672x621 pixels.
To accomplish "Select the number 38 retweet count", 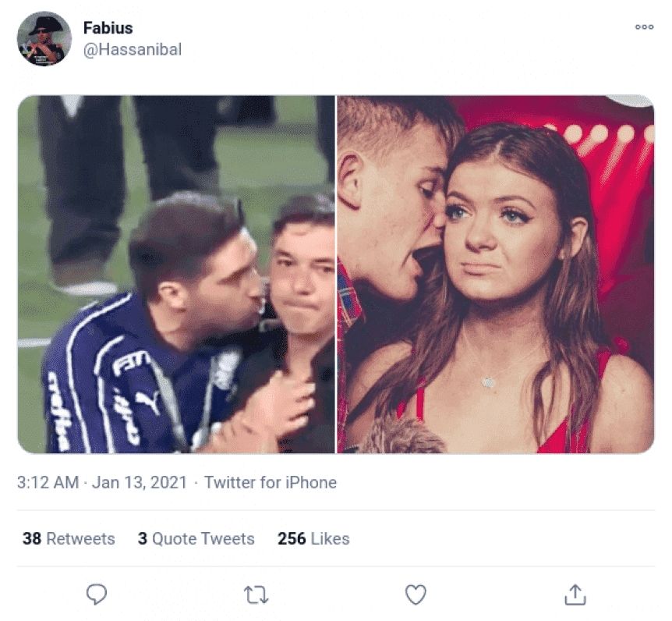I will coord(32,538).
